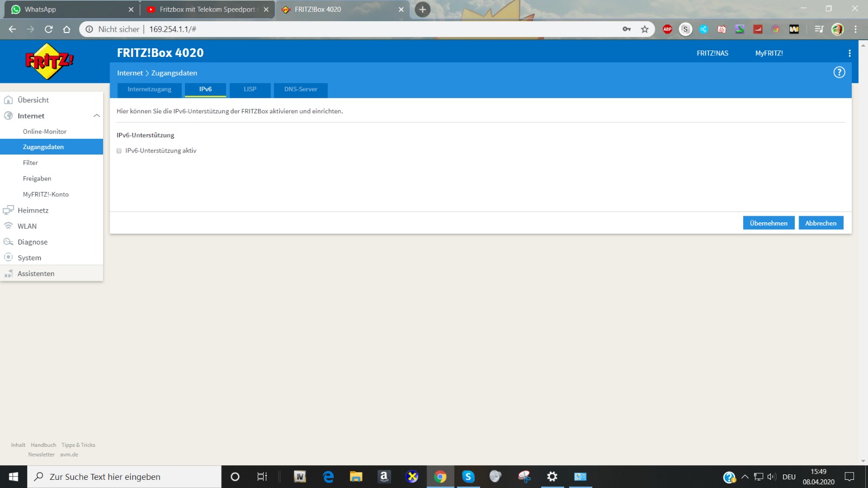Open the Newsletter footer link

tap(41, 455)
